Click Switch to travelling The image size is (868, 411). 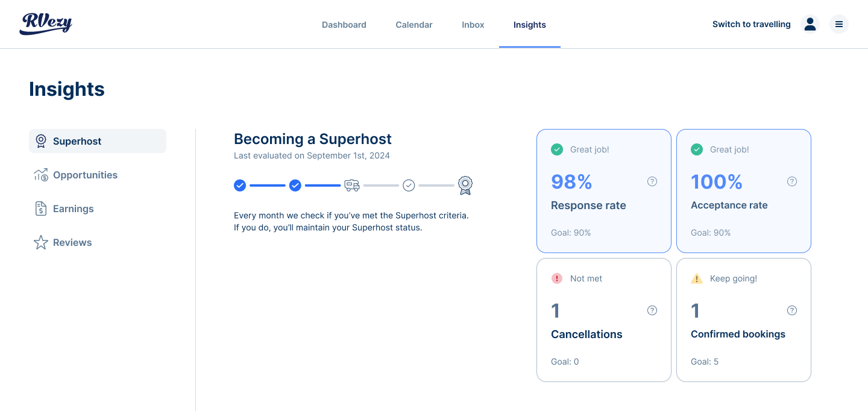tap(751, 24)
